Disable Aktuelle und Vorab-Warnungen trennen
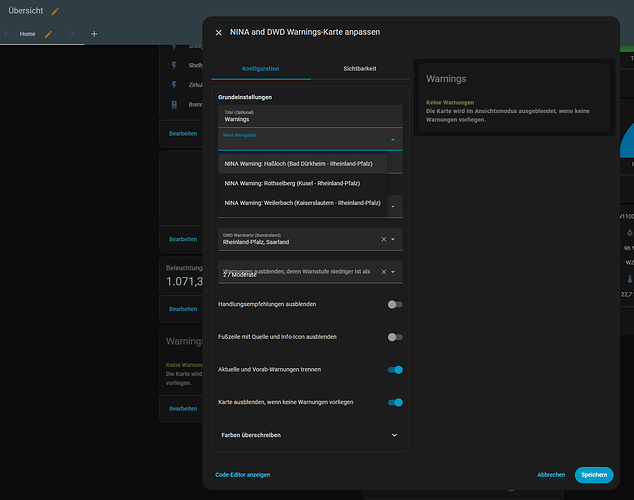 coord(395,370)
